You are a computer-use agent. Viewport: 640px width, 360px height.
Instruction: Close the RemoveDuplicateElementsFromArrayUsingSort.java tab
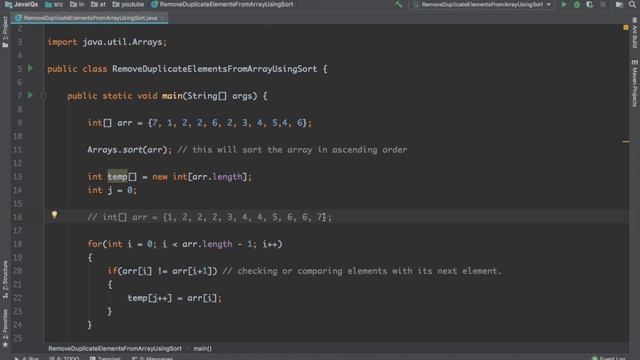pyautogui.click(x=162, y=18)
